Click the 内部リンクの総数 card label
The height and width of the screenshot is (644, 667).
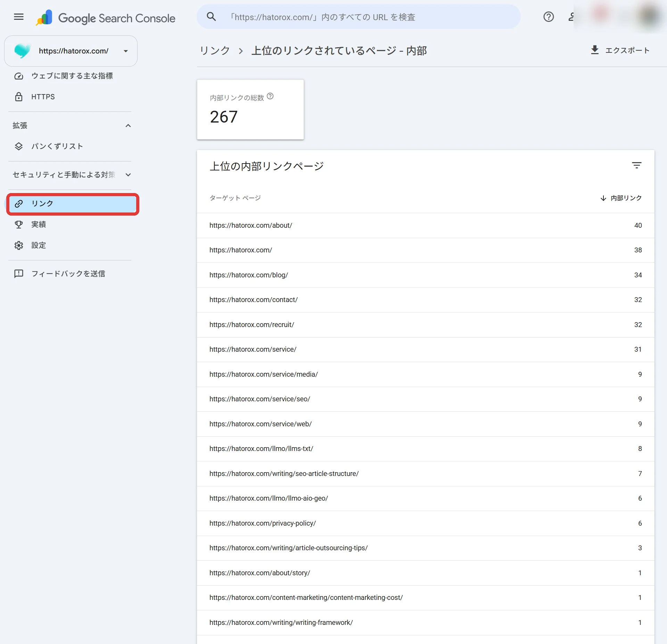click(237, 98)
